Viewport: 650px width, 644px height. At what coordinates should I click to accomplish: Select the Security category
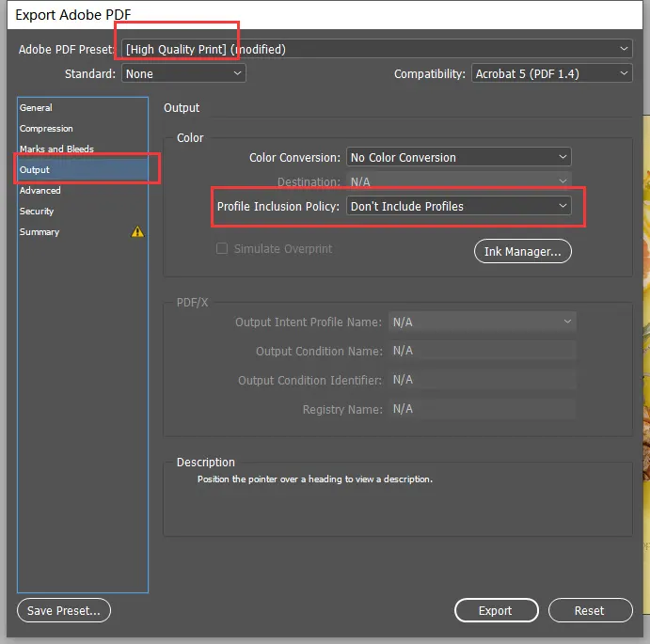point(83,211)
